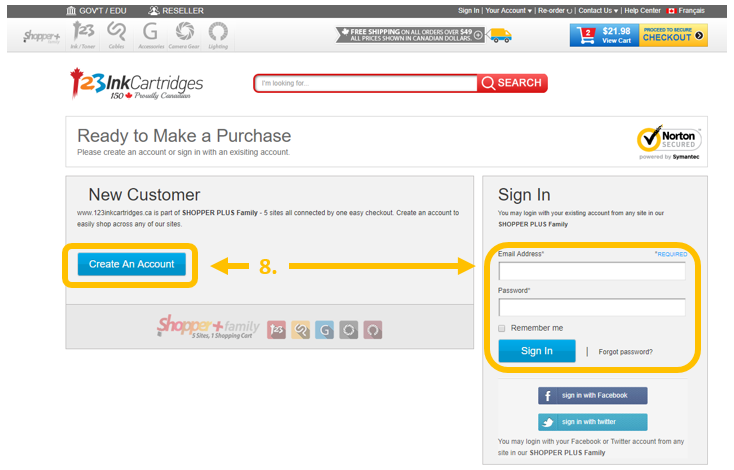The image size is (734, 470).
Task: Open the Help Center link
Action: (642, 11)
